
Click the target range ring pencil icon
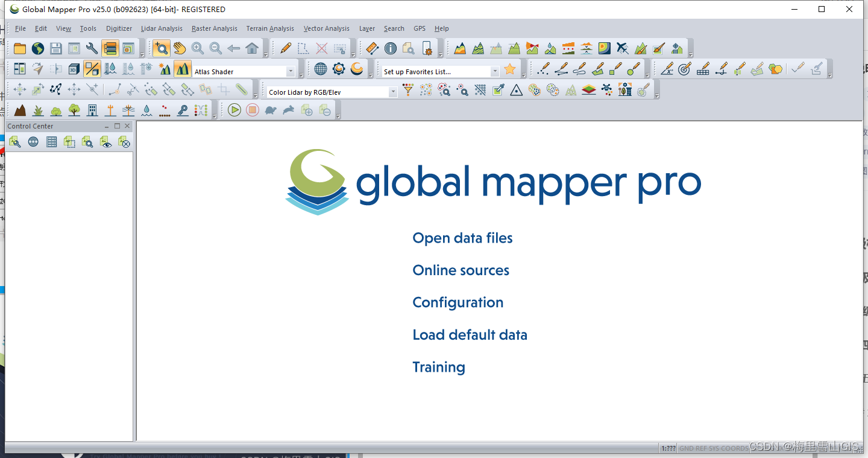(x=685, y=69)
